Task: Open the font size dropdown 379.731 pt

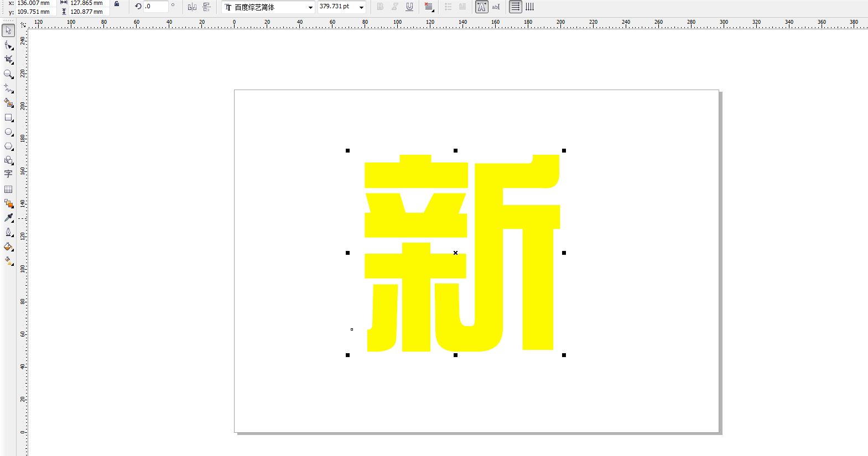Action: point(361,7)
